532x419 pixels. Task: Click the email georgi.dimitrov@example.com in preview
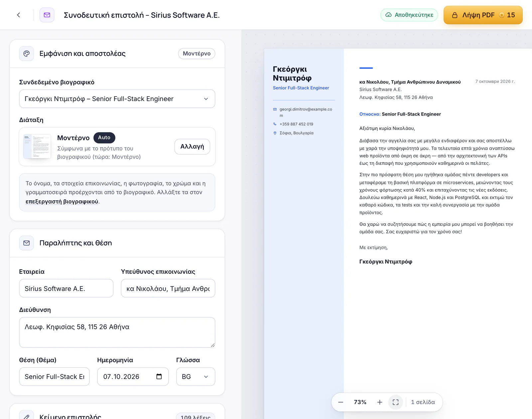(x=306, y=112)
